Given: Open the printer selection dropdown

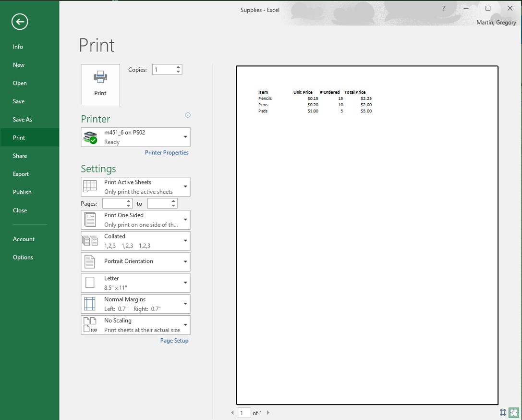Looking at the screenshot, I should 185,136.
